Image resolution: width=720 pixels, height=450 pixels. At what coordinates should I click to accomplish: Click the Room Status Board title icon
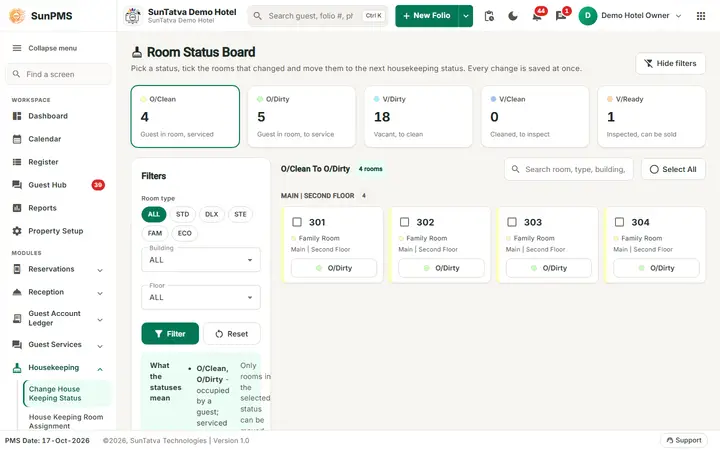[137, 52]
